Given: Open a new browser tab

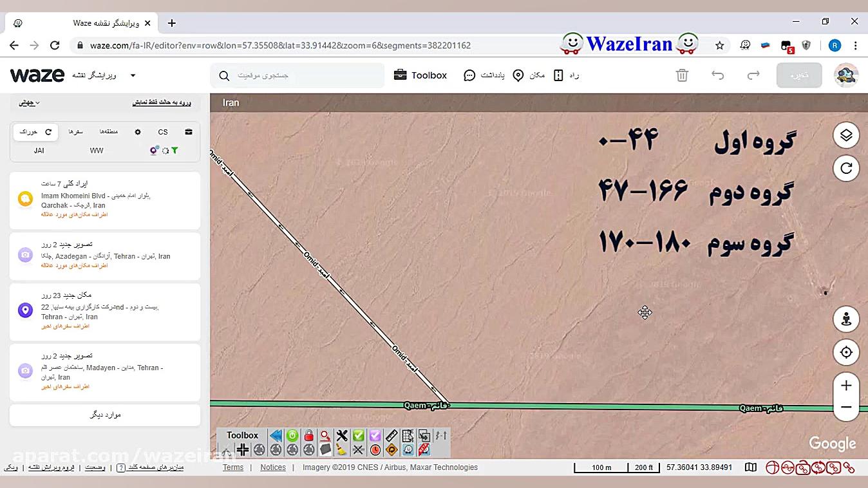Looking at the screenshot, I should [172, 23].
